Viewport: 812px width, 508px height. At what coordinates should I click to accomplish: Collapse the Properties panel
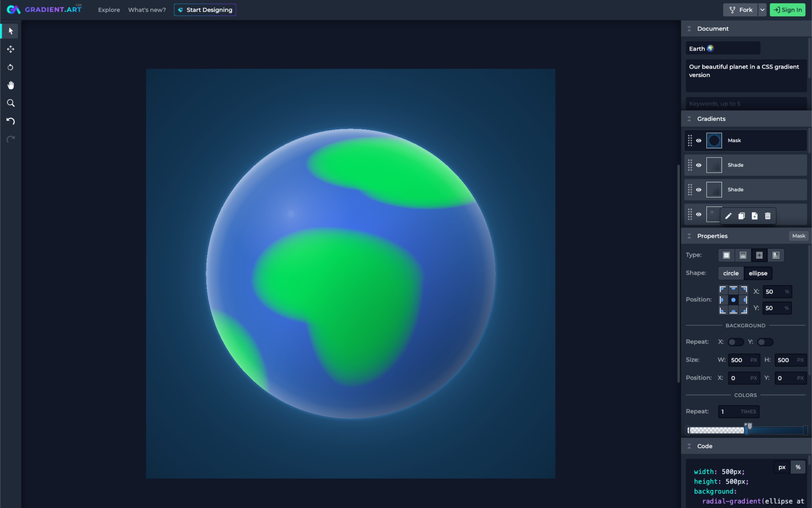pos(689,236)
